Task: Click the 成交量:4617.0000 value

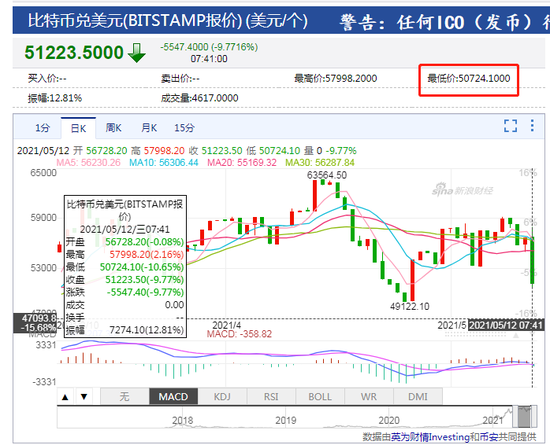Action: 200,98
